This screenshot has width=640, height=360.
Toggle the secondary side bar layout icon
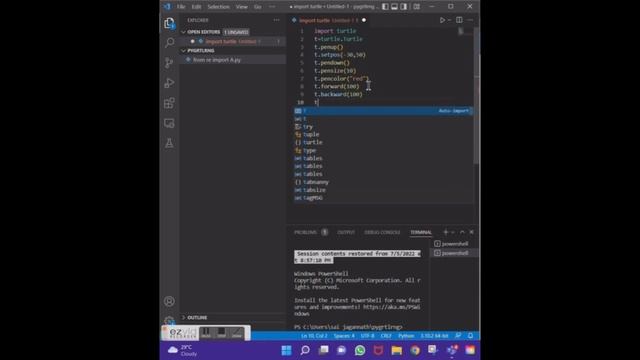(404, 7)
